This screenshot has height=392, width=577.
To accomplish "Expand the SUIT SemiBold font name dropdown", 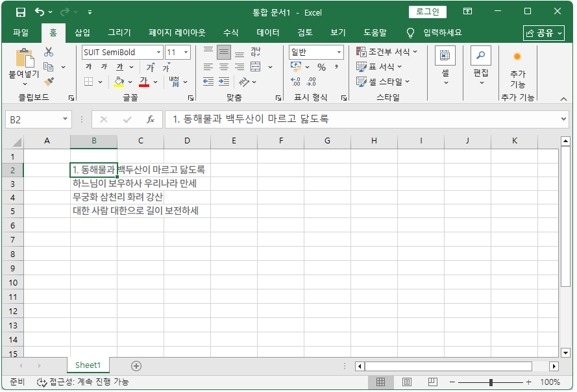I will (159, 53).
